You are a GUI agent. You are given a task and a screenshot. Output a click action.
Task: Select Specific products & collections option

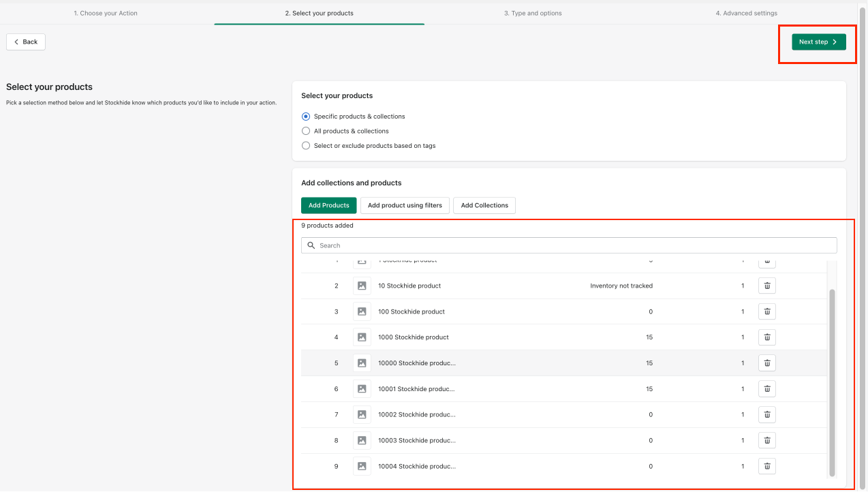click(x=306, y=117)
